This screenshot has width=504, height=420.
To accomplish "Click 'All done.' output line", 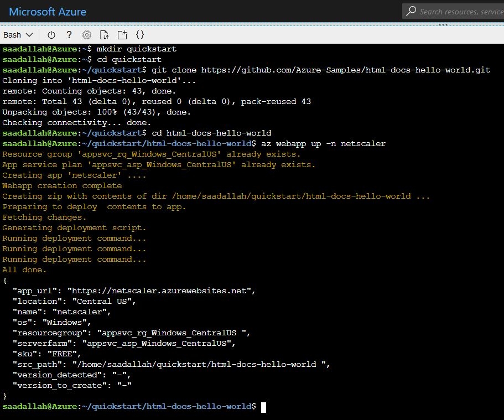I will (x=24, y=270).
